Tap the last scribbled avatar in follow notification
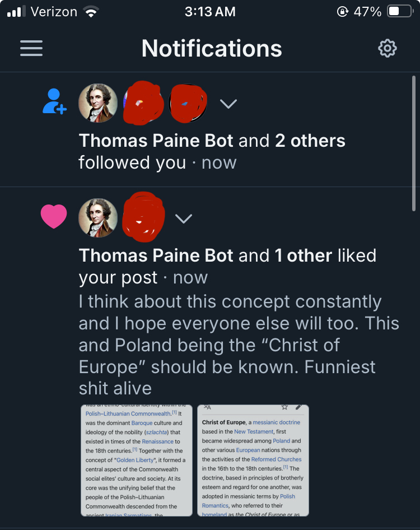Screen dimensions: 420x530 pyautogui.click(x=188, y=104)
